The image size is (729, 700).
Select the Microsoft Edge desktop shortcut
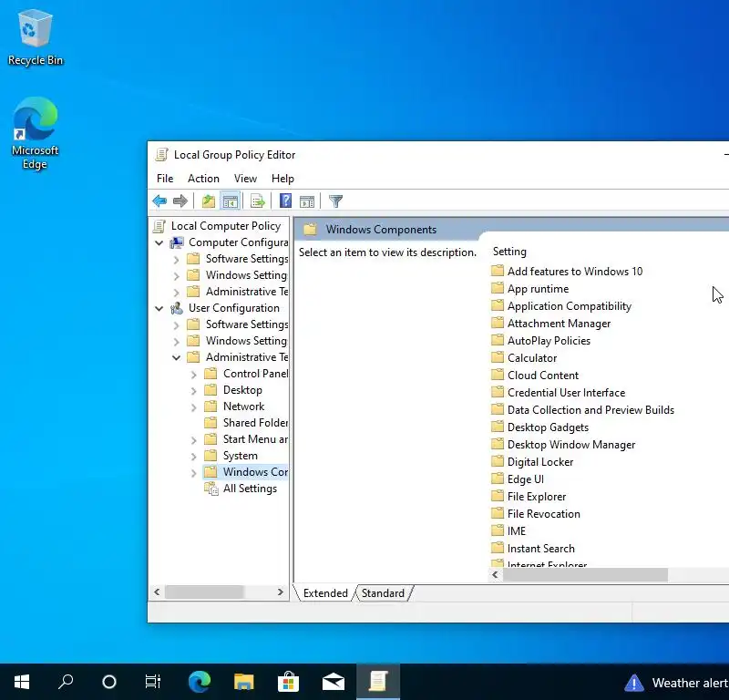[36, 133]
